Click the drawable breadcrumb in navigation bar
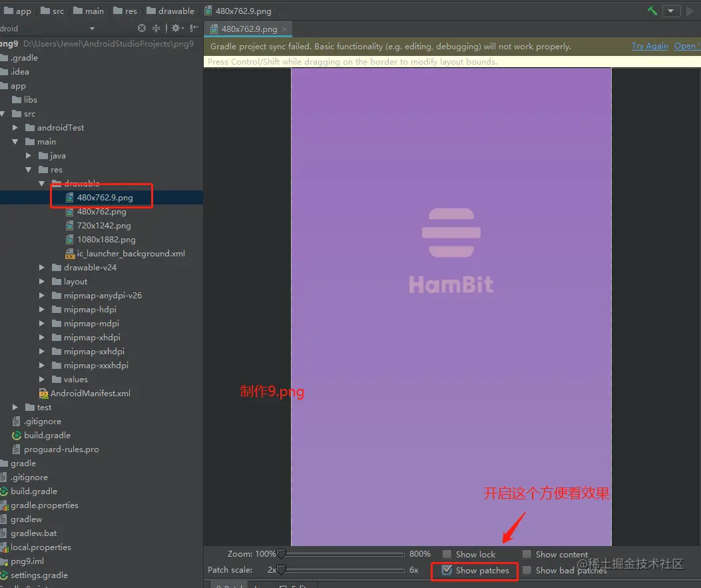Viewport: 701px width, 588px height. 170,11
